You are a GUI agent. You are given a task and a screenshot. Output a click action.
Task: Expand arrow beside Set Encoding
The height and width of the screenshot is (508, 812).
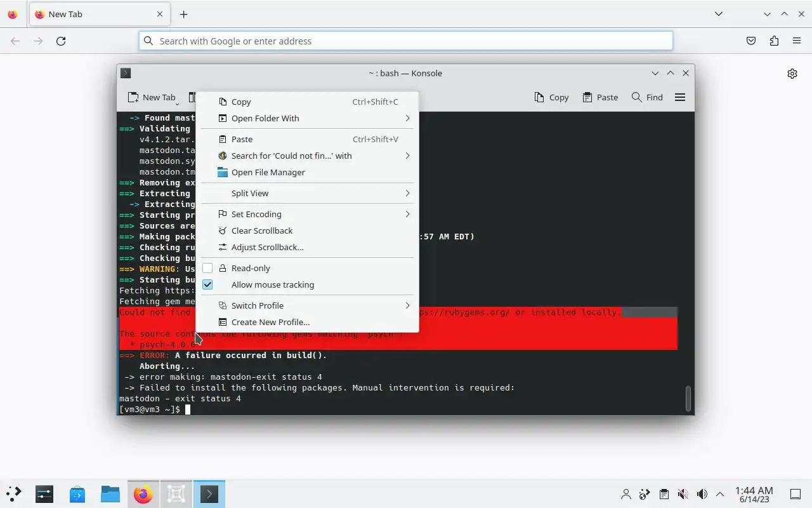click(407, 214)
